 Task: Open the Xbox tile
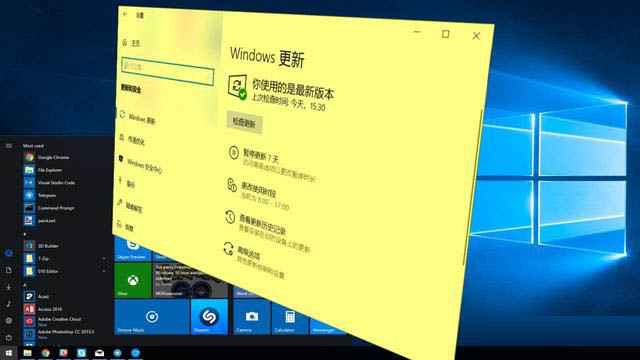coord(133,280)
